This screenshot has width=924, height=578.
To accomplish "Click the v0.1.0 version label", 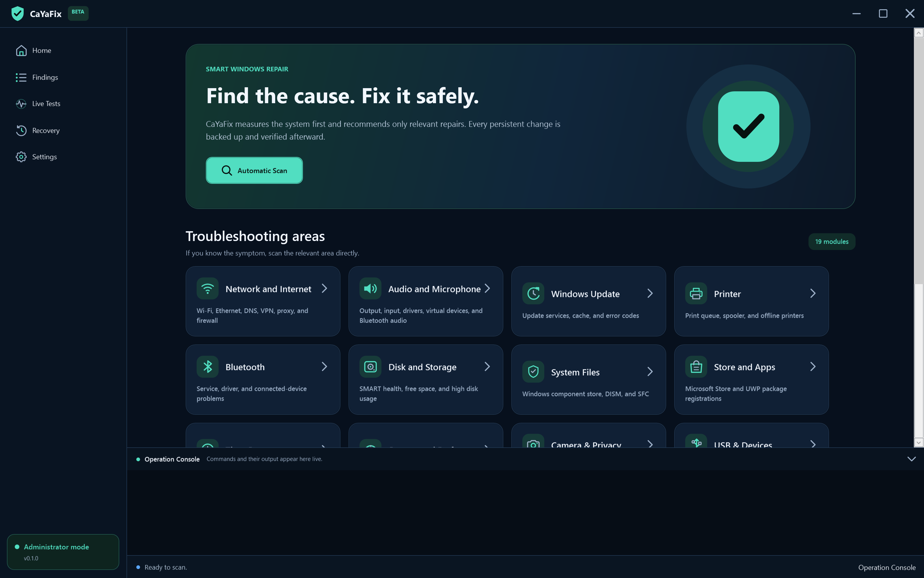I will [x=31, y=558].
